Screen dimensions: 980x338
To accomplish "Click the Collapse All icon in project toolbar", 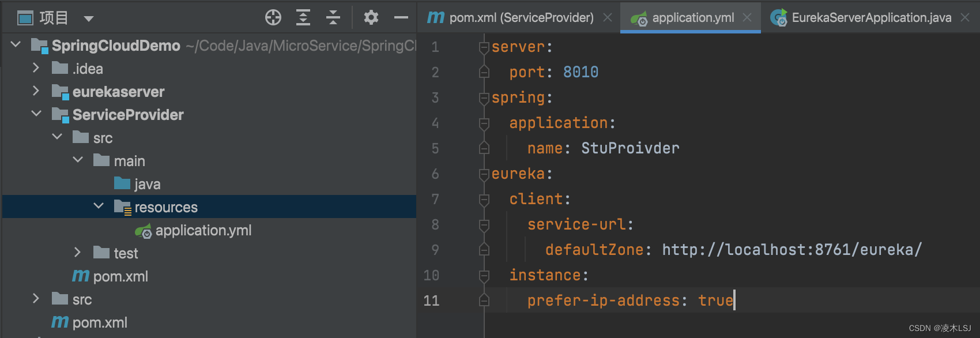I will (333, 17).
